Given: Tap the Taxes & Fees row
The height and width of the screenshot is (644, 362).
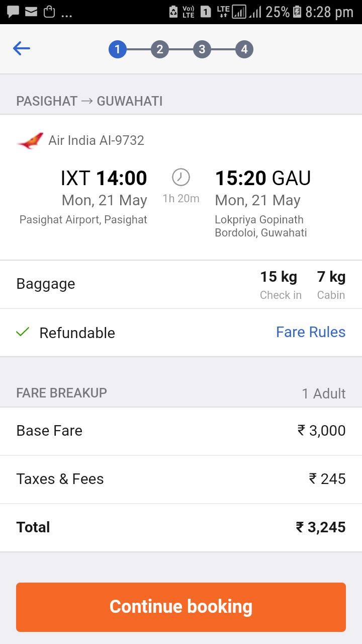Looking at the screenshot, I should [x=181, y=479].
